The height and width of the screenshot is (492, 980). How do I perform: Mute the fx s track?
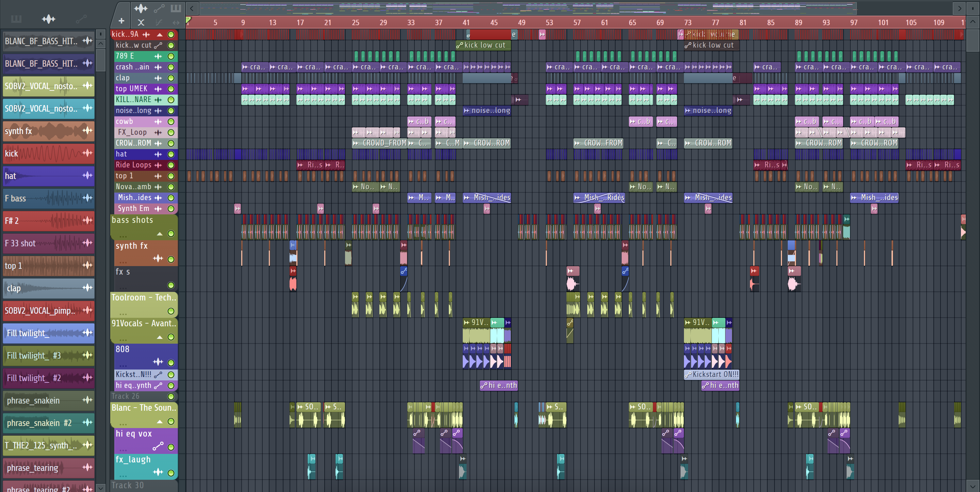(171, 285)
